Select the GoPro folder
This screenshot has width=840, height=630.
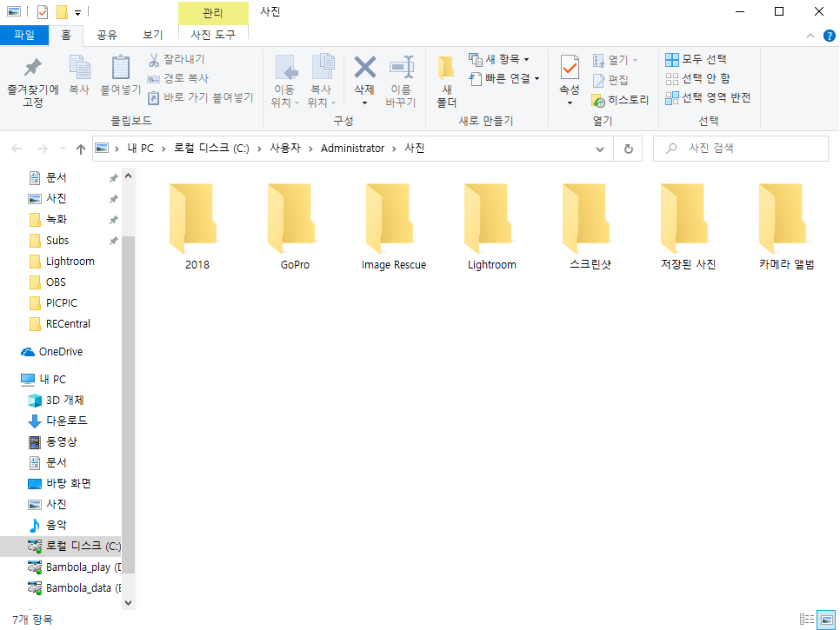tap(295, 226)
